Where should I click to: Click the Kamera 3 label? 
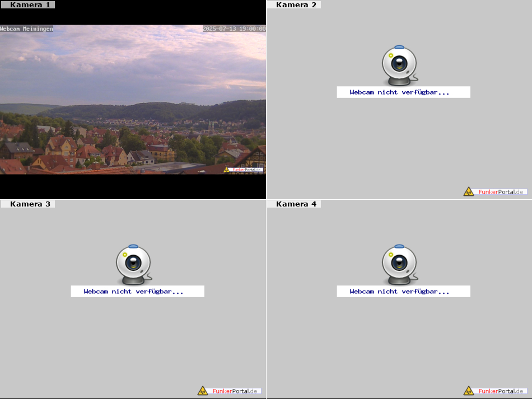click(27, 204)
